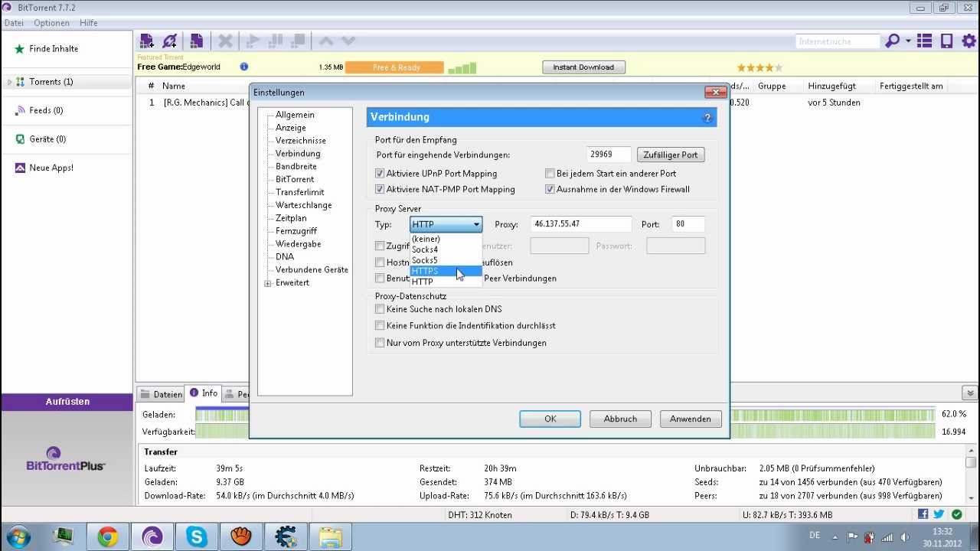Toggle the proxy for Peer Verbindungen checkbox
Image resolution: width=980 pixels, height=551 pixels.
380,279
